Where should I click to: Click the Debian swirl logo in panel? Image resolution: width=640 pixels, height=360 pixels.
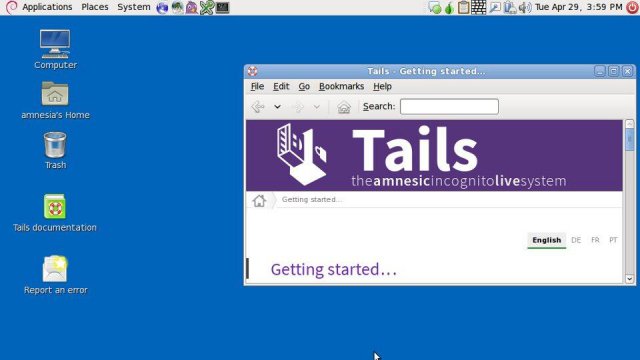click(11, 7)
